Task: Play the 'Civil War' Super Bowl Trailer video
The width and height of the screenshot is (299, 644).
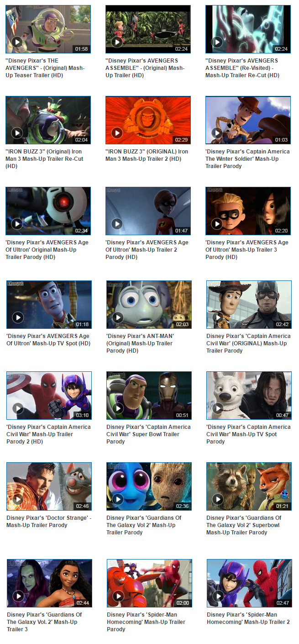Action: tap(149, 396)
